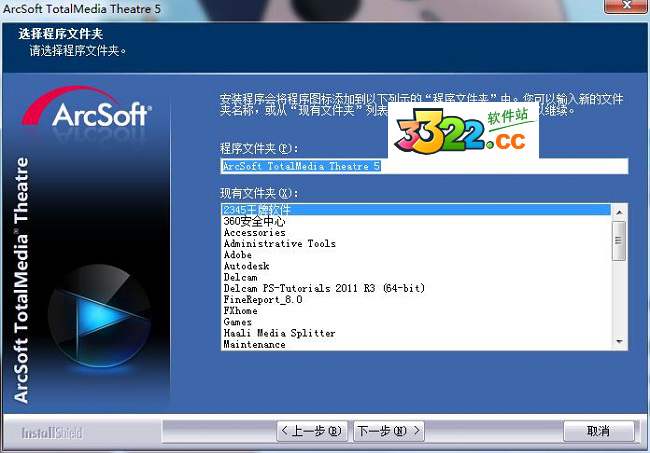
Task: Select 'Autodesk' in existing folders list
Action: (x=416, y=266)
